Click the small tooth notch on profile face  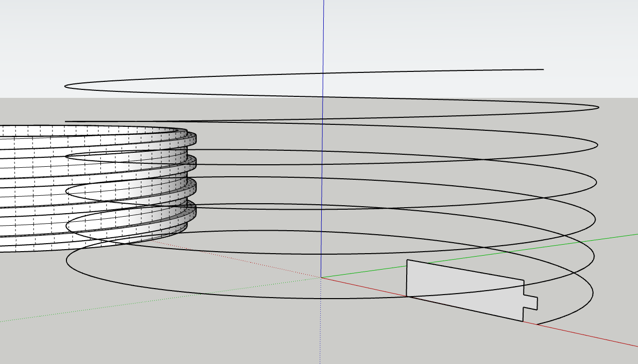point(530,302)
